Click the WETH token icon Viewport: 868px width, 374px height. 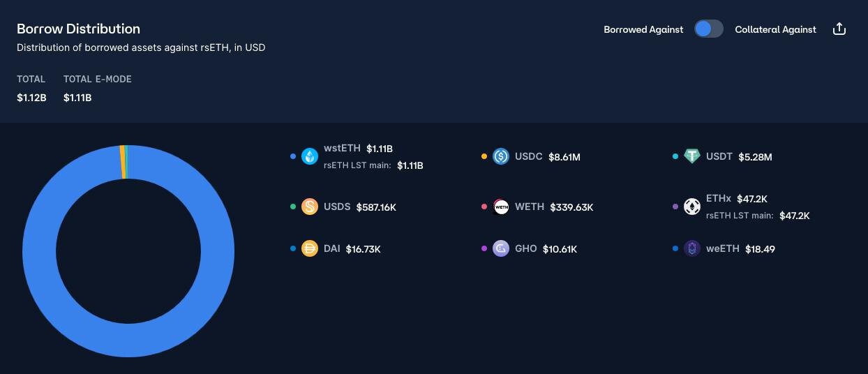tap(501, 207)
